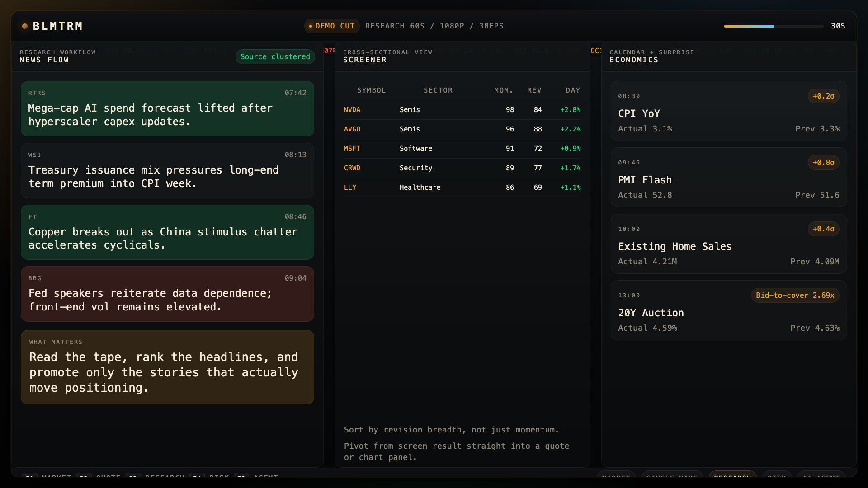Screen dimensions: 868x488
Task: Sort the screener by the DAY column header
Action: click(x=572, y=90)
